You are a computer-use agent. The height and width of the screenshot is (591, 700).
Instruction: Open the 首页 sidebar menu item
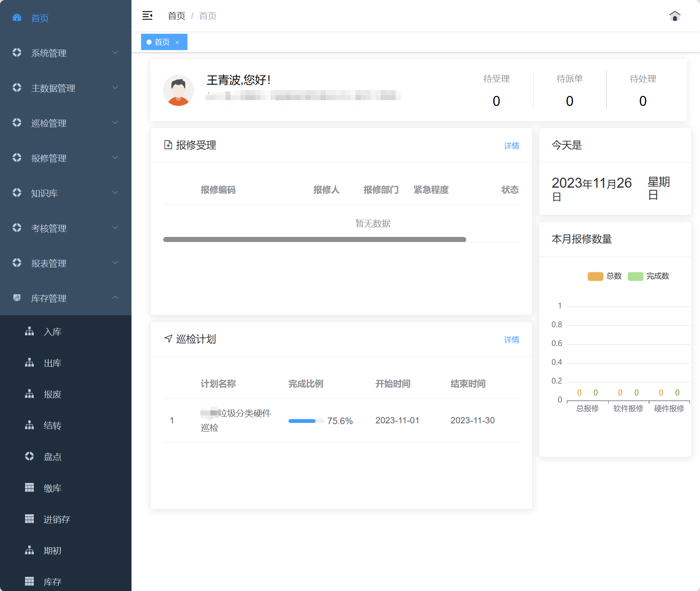tap(66, 18)
